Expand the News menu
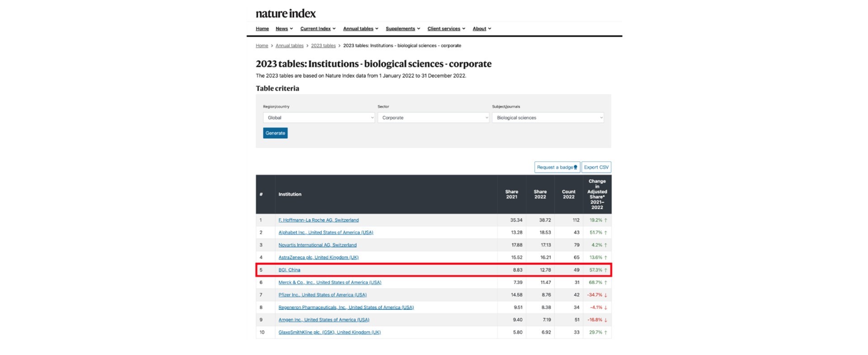The height and width of the screenshot is (355, 868). 284,28
